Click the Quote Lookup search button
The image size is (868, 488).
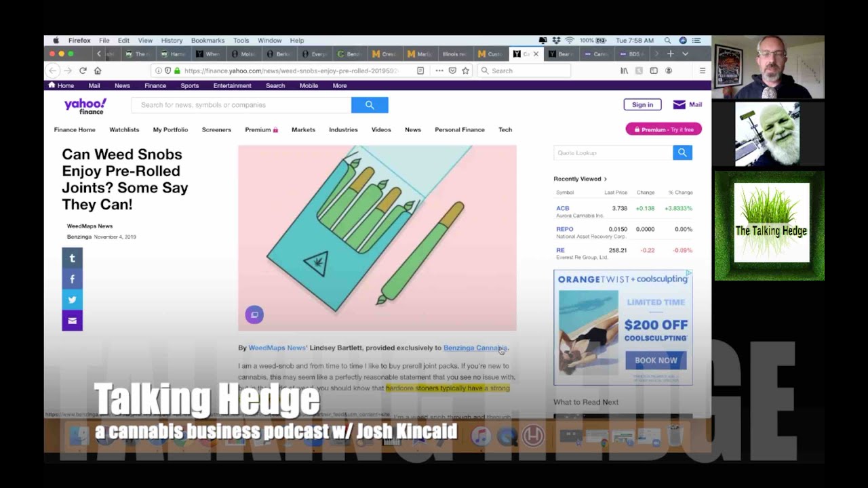682,152
